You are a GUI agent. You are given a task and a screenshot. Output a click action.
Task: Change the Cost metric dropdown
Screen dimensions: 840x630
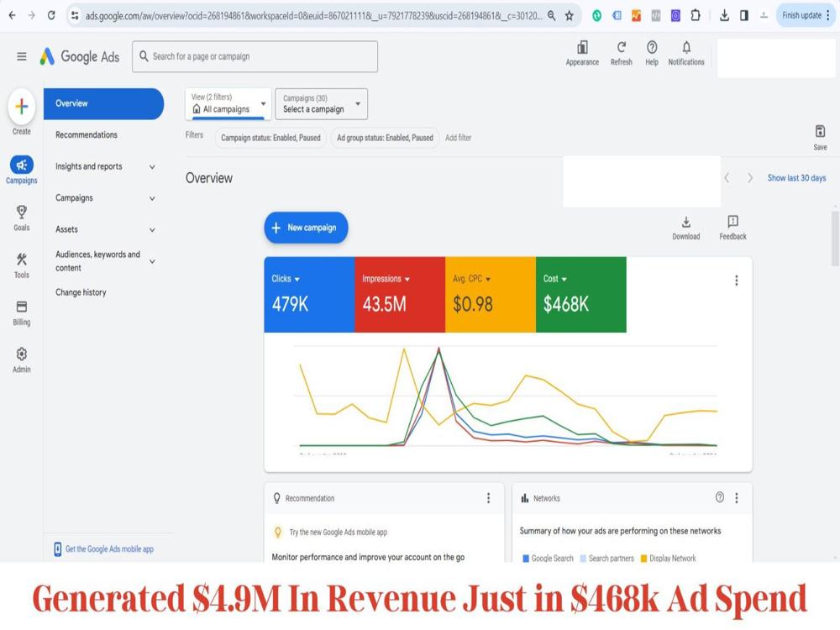pyautogui.click(x=554, y=279)
